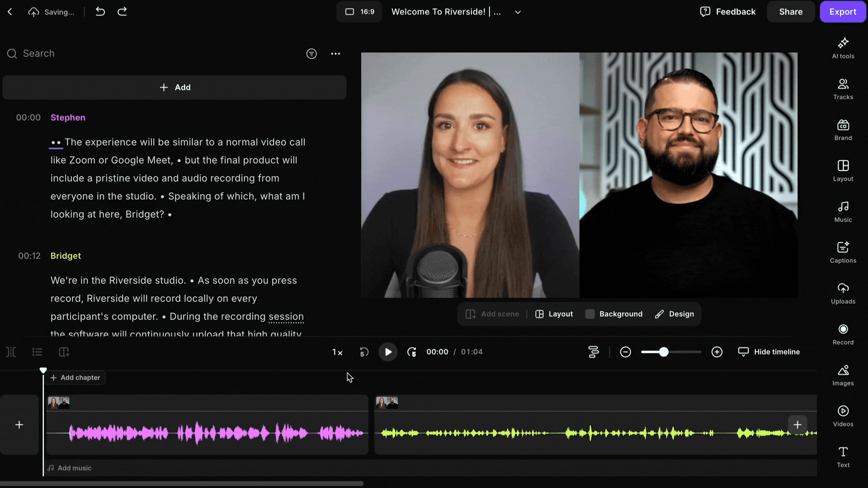Open Layout option below the preview
868x488 pixels.
coord(554,314)
